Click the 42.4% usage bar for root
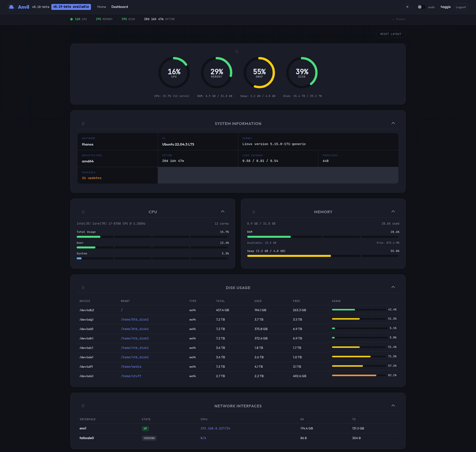 pos(359,310)
